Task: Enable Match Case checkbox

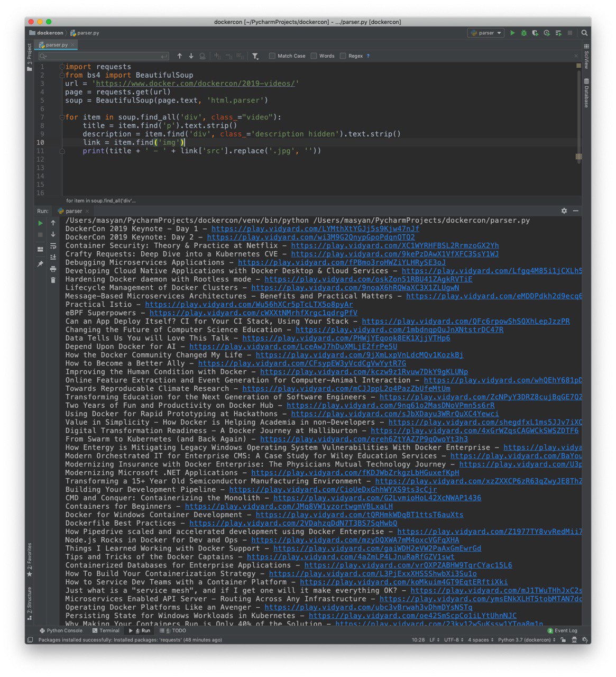Action: tap(272, 56)
